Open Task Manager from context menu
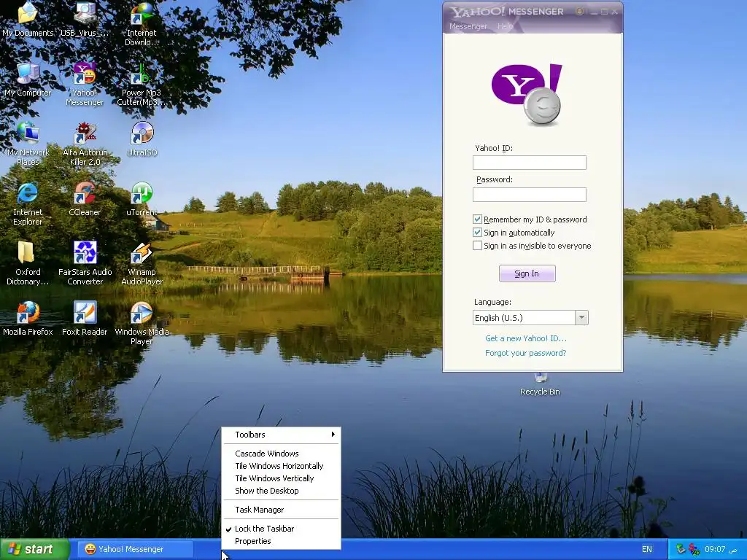This screenshot has height=560, width=747. [x=281, y=510]
